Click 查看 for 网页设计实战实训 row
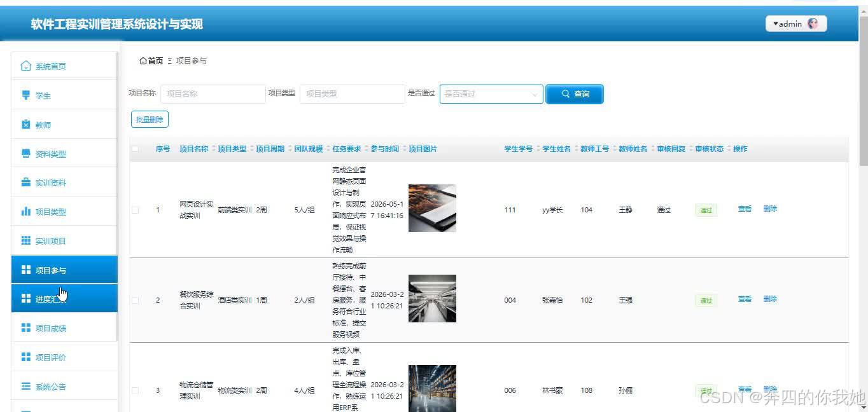Viewport: 868px width, 412px height. pyautogui.click(x=745, y=209)
